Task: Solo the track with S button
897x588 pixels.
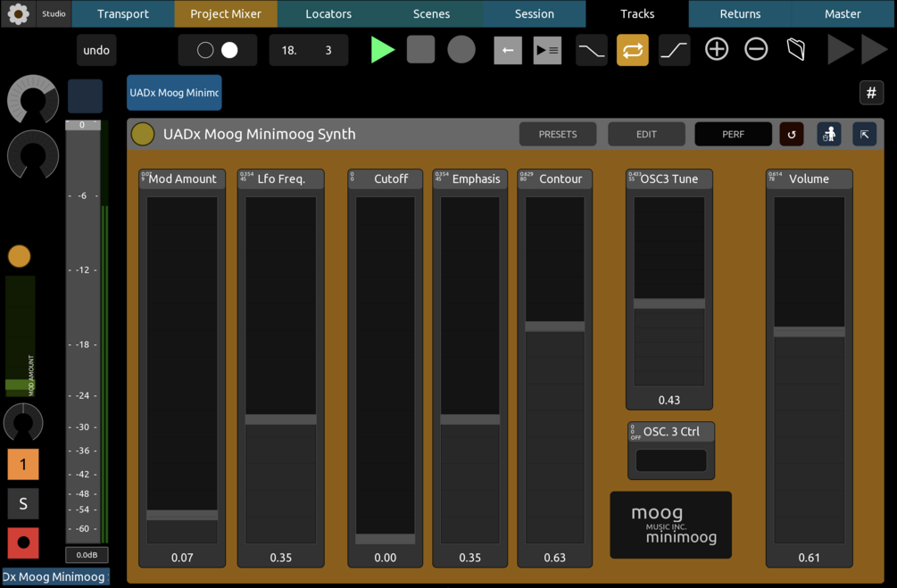Action: click(x=23, y=503)
